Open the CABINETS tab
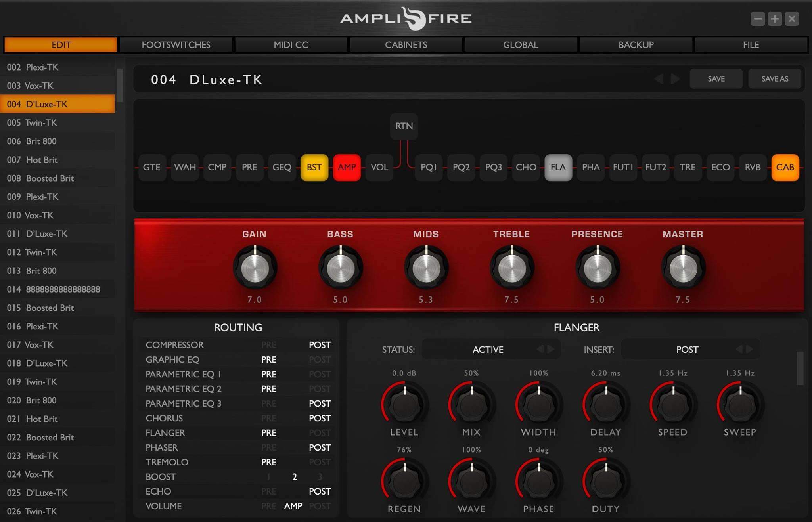Image resolution: width=812 pixels, height=522 pixels. (406, 45)
